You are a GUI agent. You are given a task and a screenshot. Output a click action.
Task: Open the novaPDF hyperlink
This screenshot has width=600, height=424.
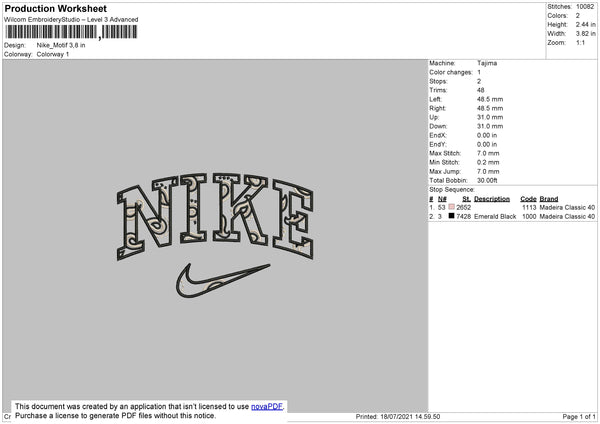[x=267, y=406]
